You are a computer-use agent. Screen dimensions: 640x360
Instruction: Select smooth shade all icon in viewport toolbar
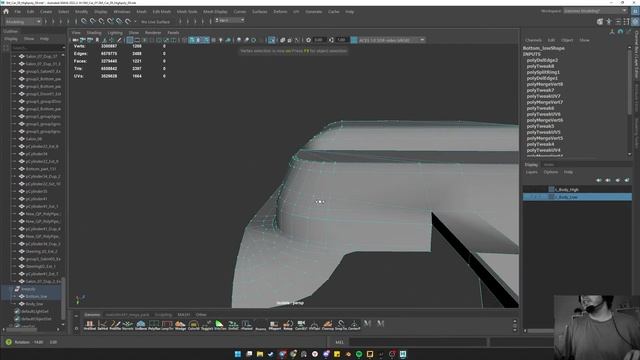click(x=191, y=40)
